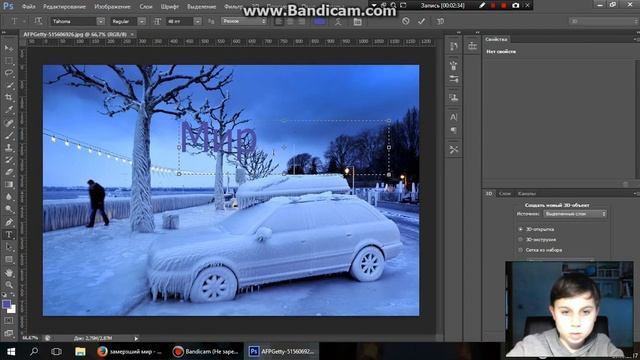Viewport: 640px width, 360px height.
Task: Select the Crop tool
Action: (9, 98)
